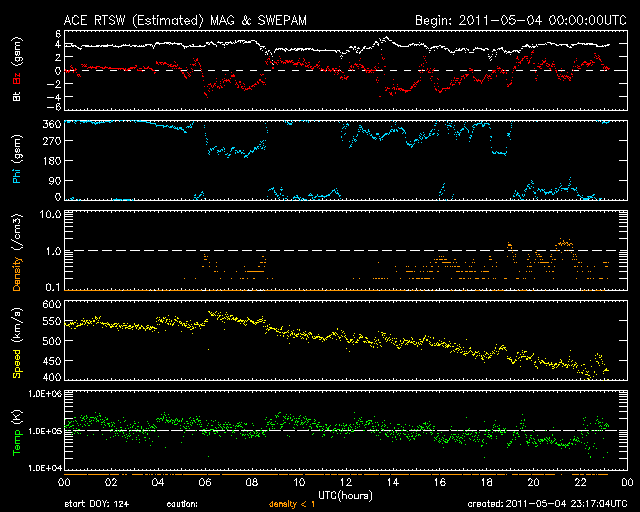Viewport: 640px width, 512px height.
Task: Click the '270' tick on Phi axis
Action: pyautogui.click(x=52, y=142)
